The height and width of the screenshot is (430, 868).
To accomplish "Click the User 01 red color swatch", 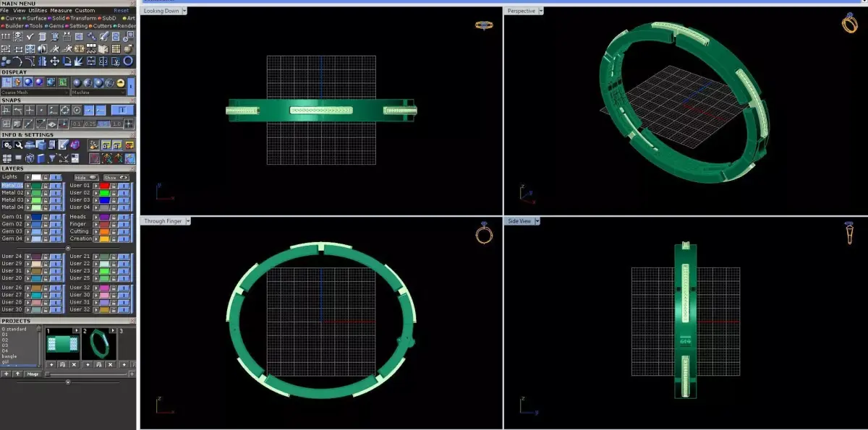I will [105, 185].
